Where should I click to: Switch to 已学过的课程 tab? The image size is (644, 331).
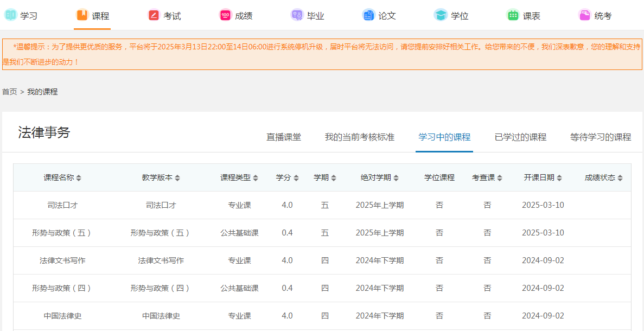coord(520,137)
